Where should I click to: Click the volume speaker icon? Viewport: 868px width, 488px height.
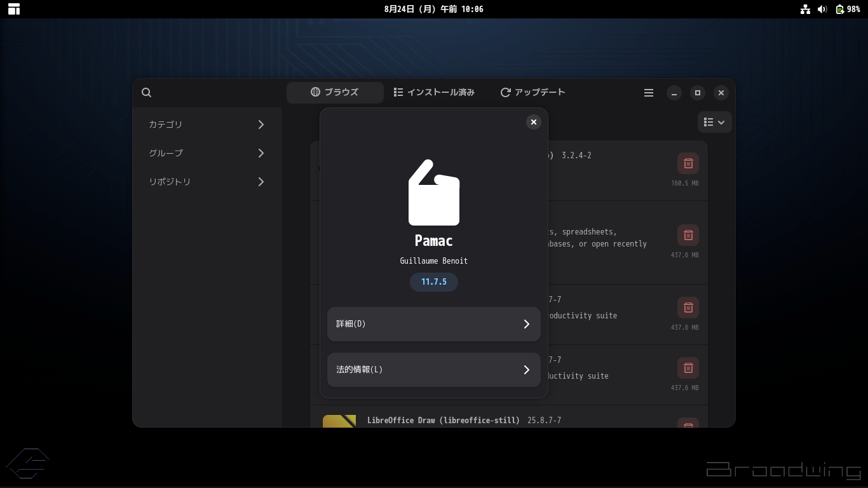coord(822,9)
